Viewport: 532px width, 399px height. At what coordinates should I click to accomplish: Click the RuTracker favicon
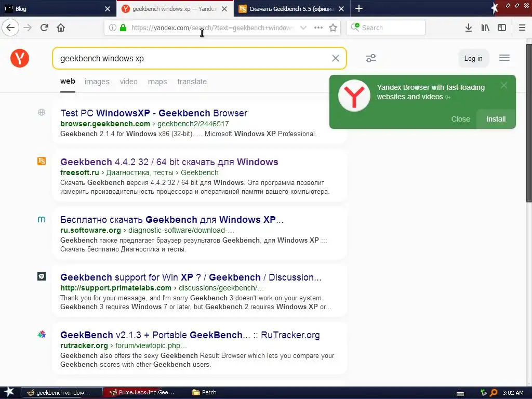42,335
